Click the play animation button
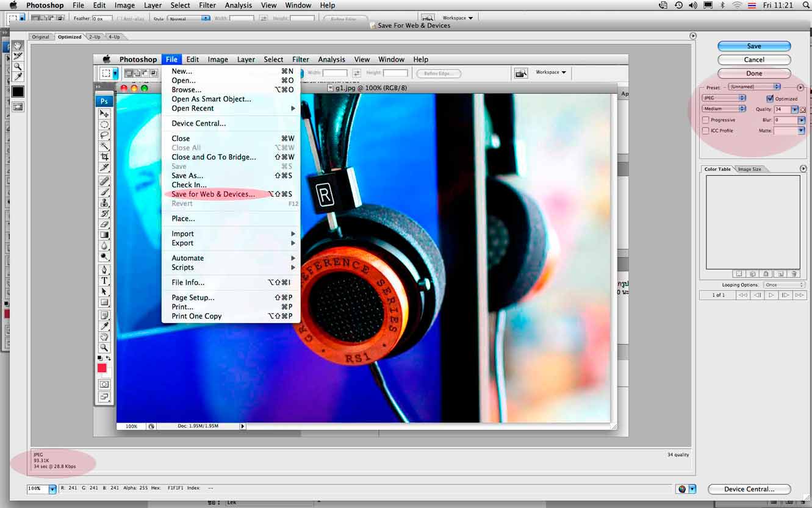812x508 pixels. point(771,295)
